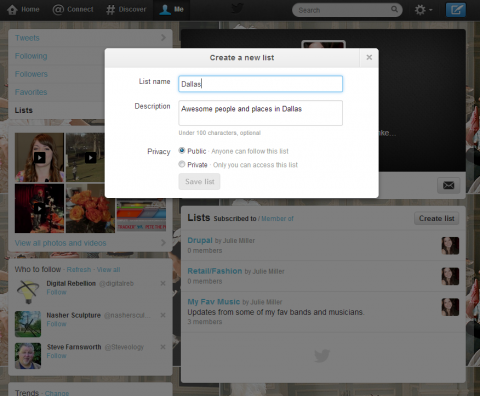
Task: Open Nasher Sculpture avatar
Action: 28,324
